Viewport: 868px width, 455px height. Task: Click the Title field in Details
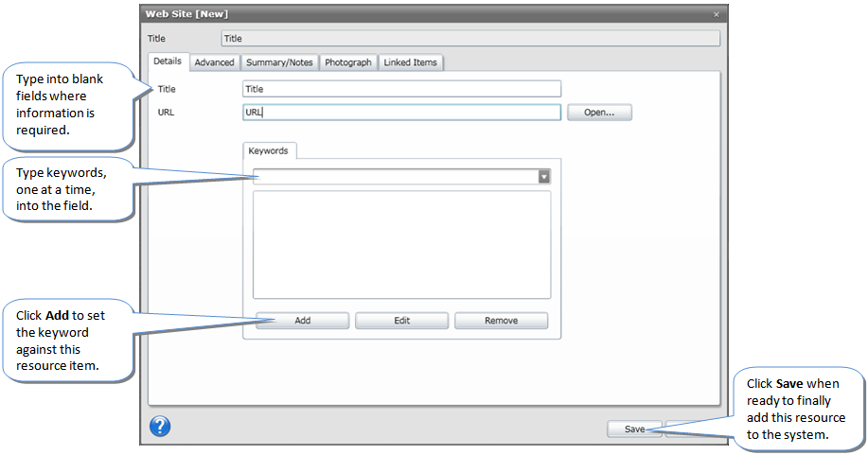[x=401, y=89]
